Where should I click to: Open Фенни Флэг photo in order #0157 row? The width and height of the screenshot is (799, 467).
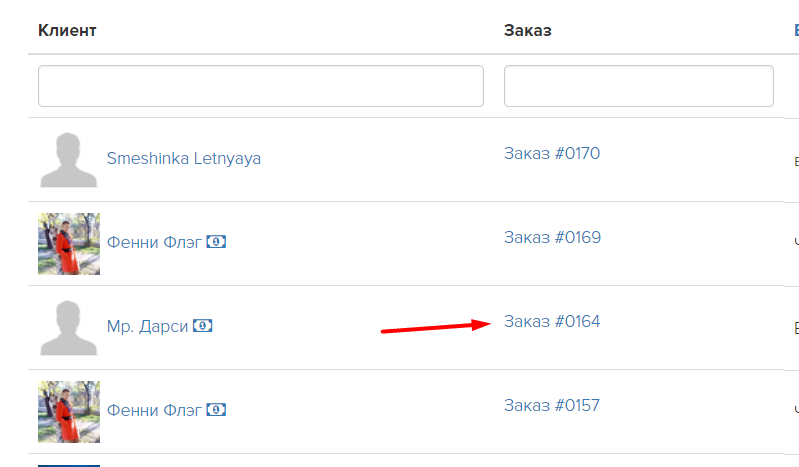69,412
